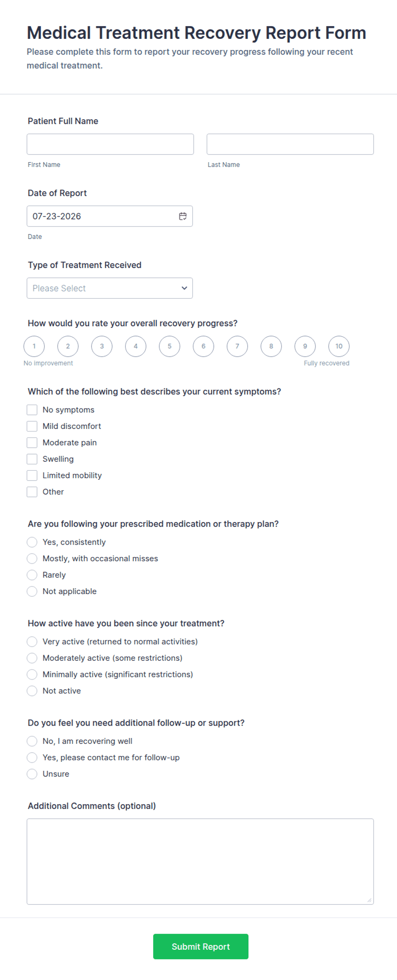Open the calendar date picker icon
This screenshot has width=397, height=980.
183,216
